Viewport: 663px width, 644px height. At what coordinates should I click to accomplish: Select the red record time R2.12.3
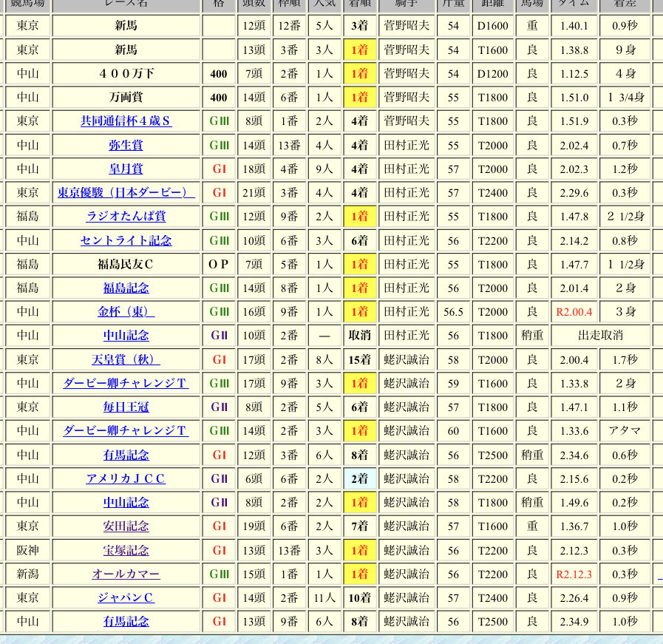pos(574,574)
